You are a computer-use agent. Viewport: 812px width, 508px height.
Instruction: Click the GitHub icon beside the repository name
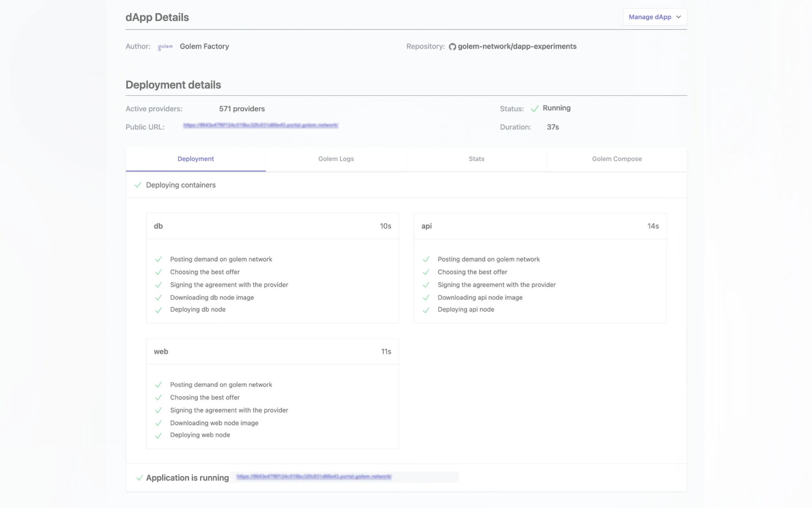452,47
